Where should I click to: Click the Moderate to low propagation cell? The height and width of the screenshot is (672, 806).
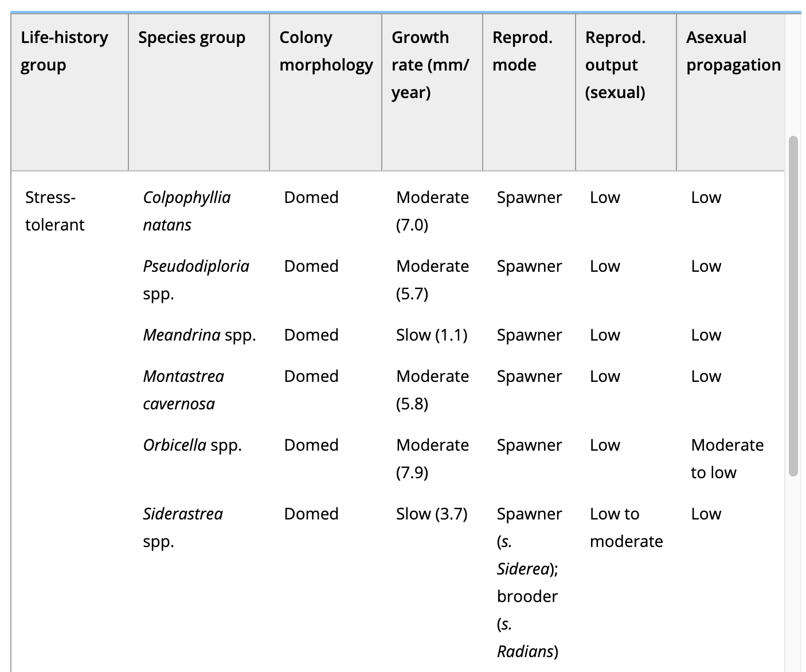click(727, 459)
